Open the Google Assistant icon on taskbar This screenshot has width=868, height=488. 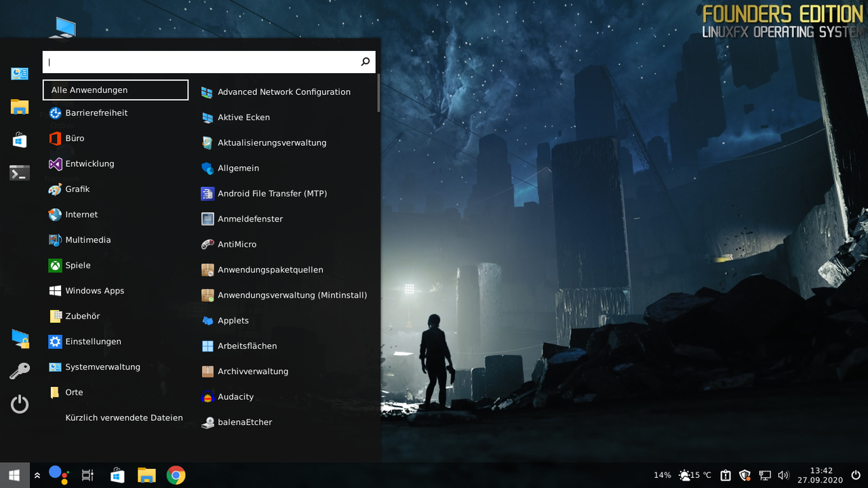(x=59, y=475)
